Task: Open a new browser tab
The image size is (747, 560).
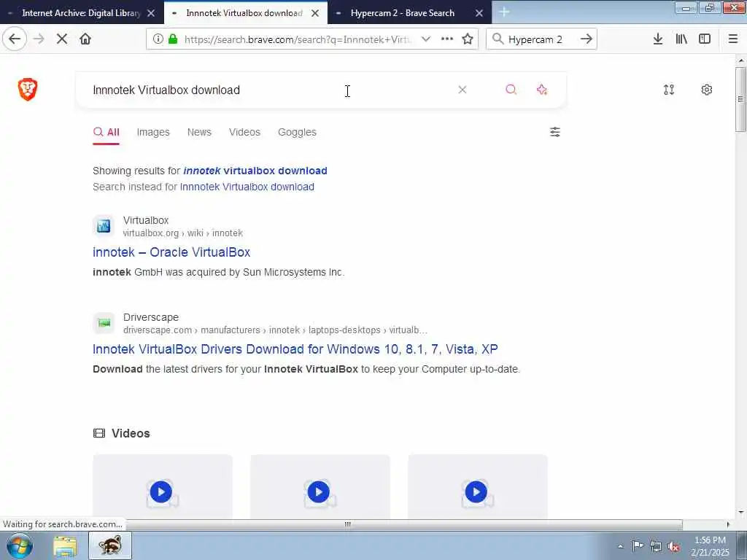Action: pyautogui.click(x=504, y=13)
